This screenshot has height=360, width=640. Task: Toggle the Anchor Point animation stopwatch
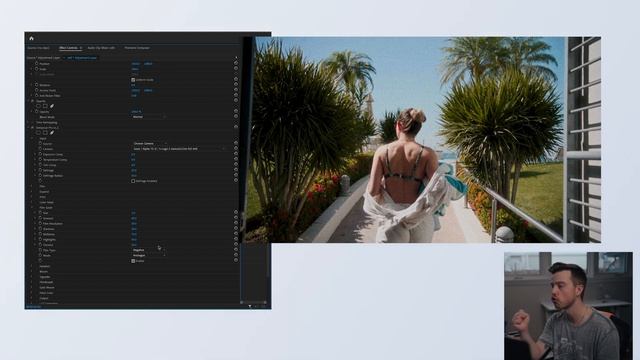click(x=36, y=90)
